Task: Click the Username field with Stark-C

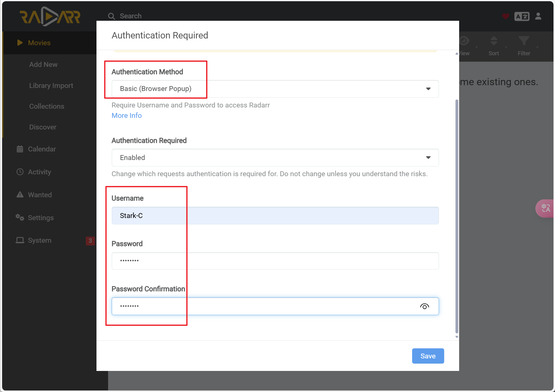Action: 275,216
